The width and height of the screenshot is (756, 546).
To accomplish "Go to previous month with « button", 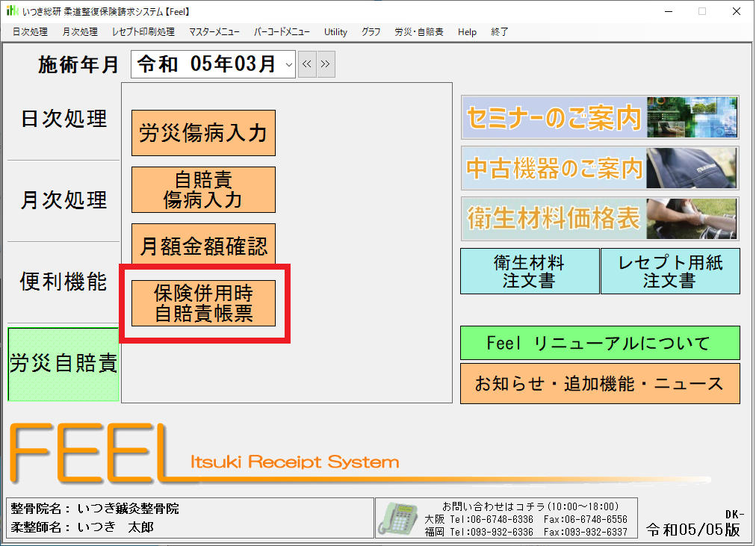I will [x=307, y=64].
